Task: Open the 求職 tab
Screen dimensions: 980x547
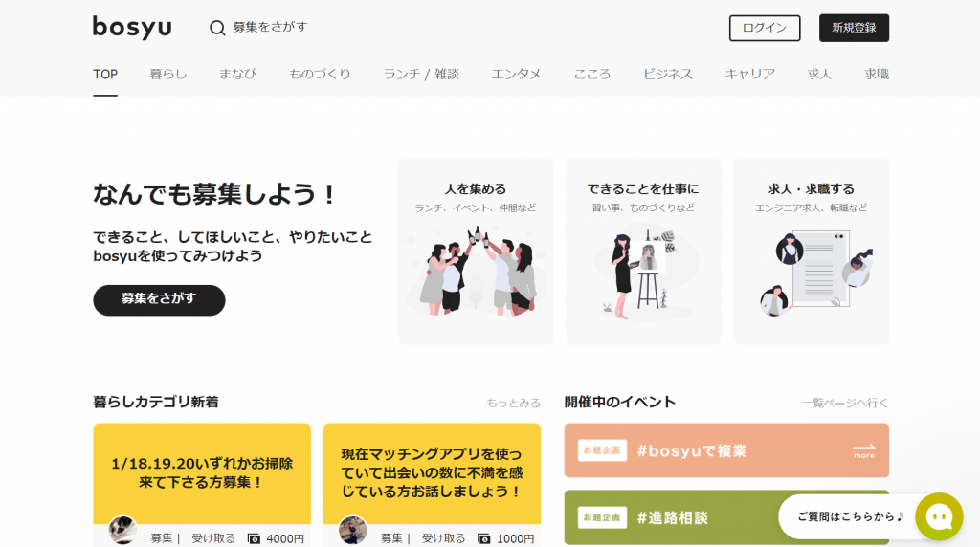Action: (877, 75)
